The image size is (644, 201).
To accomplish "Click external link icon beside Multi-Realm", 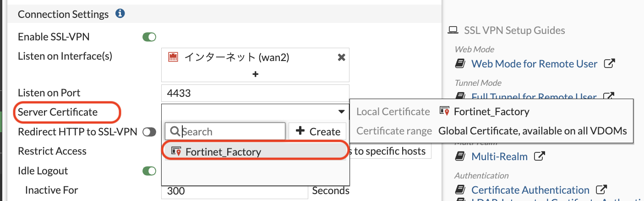I will (x=540, y=156).
